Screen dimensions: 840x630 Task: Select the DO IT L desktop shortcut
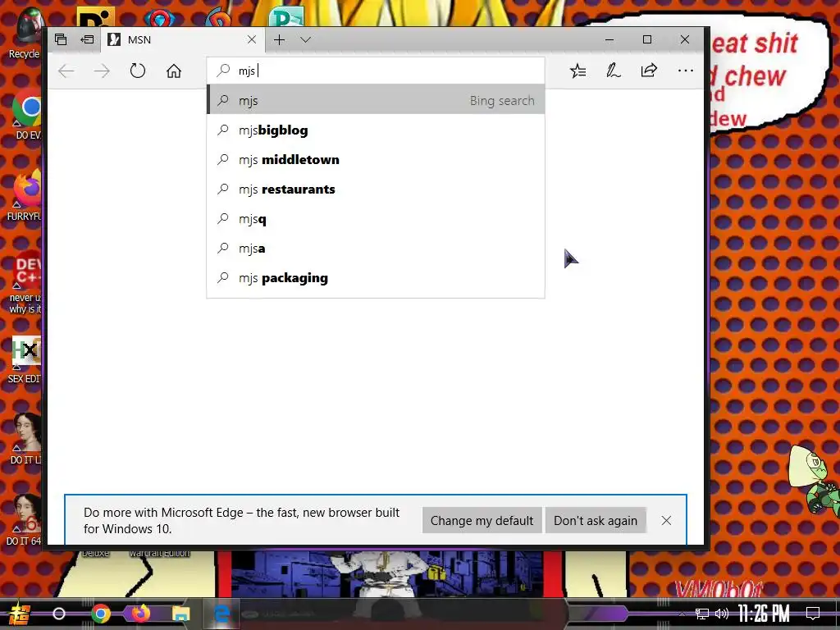point(25,440)
